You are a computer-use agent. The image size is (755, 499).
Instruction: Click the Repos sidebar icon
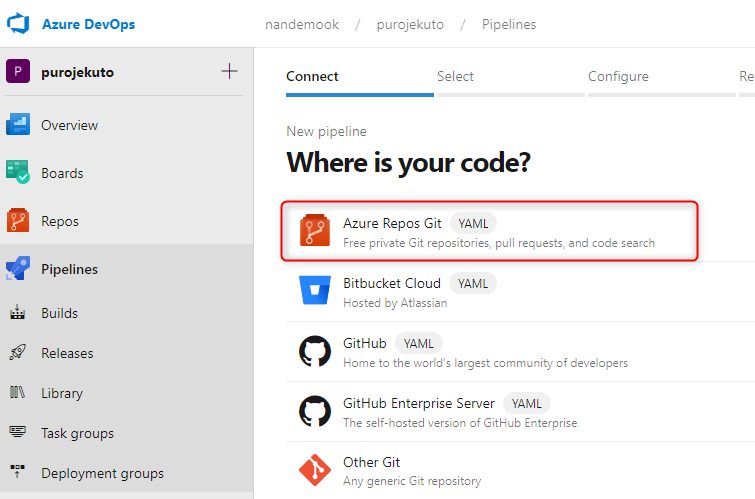click(x=18, y=220)
